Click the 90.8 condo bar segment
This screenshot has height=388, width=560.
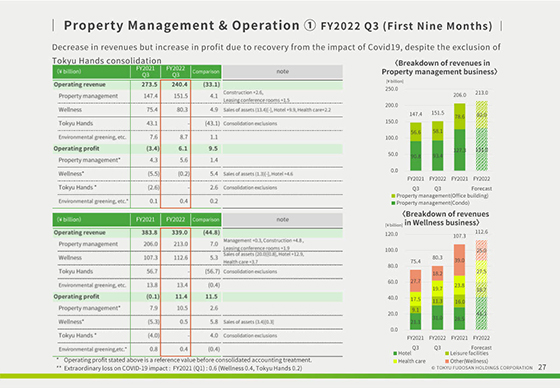(416, 156)
